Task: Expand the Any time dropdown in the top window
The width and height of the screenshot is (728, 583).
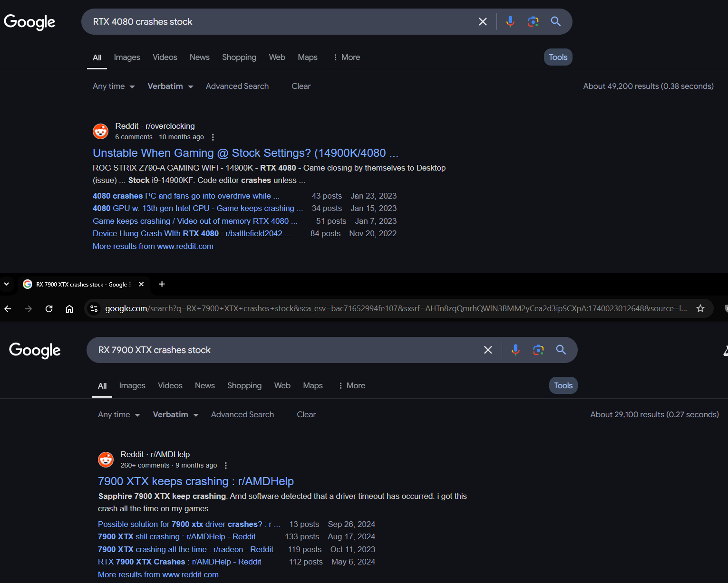Action: coord(114,86)
